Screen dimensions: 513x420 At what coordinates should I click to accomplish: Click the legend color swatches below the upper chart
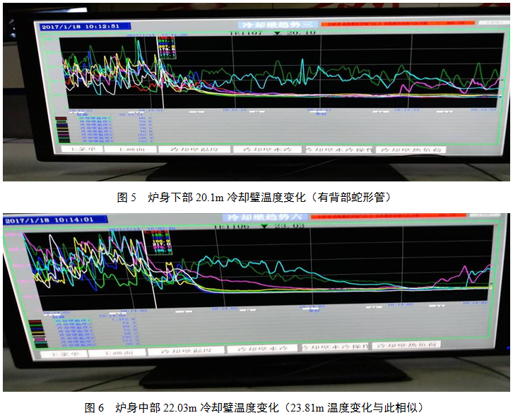(62, 128)
